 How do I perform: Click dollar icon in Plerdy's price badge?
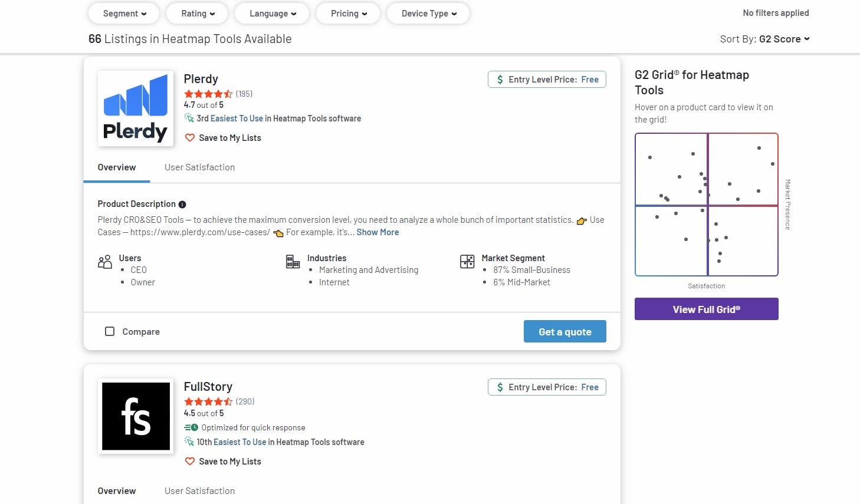pos(500,80)
